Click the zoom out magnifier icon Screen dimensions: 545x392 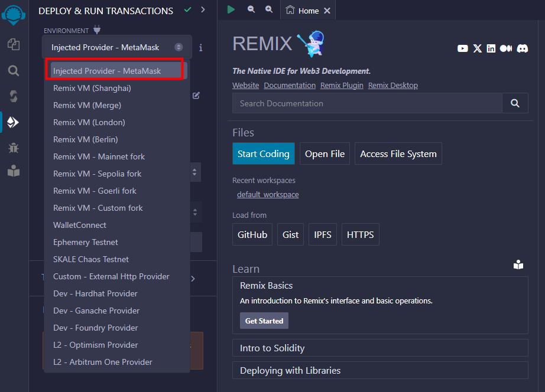251,9
